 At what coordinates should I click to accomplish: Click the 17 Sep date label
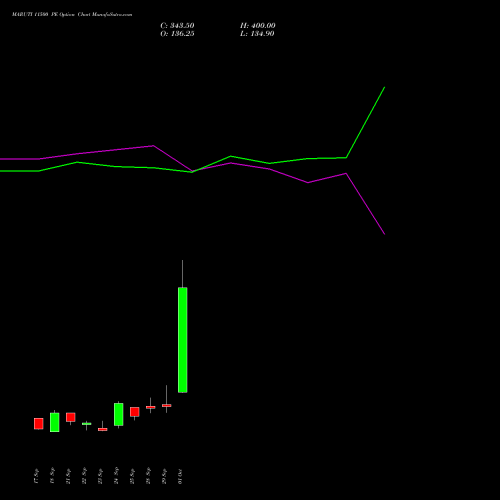[36, 476]
